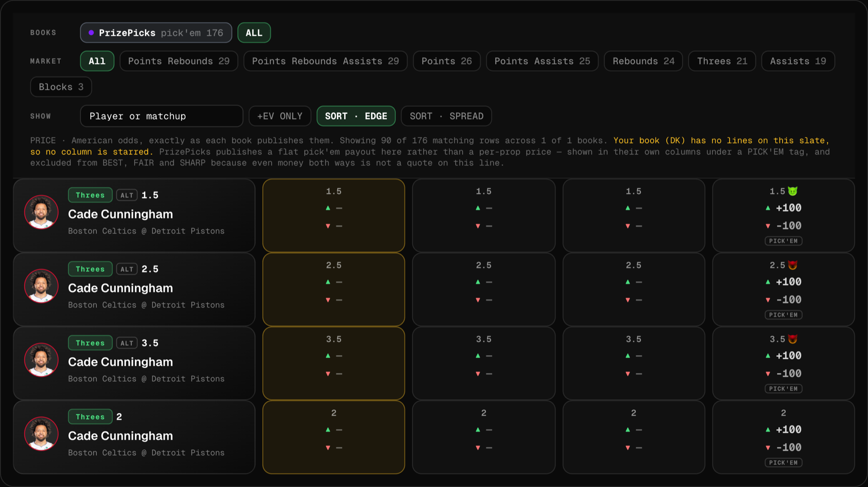Select the Blocks 3 market filter
868x487 pixels.
click(x=61, y=87)
